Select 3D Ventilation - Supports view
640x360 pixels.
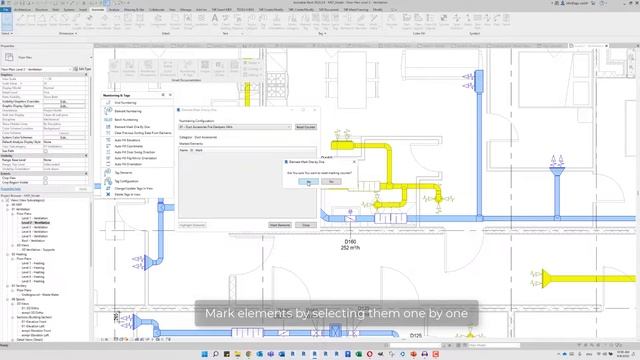click(x=38, y=250)
